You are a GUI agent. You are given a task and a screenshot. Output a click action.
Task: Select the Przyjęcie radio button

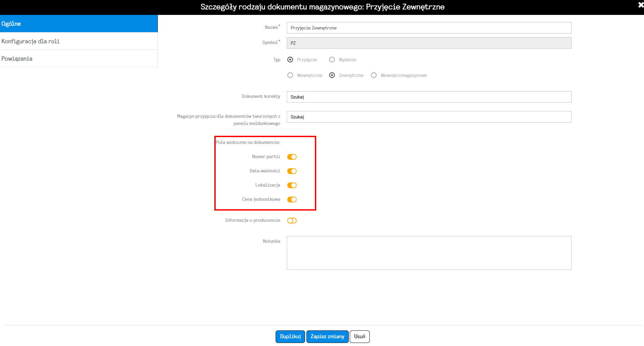pos(290,60)
